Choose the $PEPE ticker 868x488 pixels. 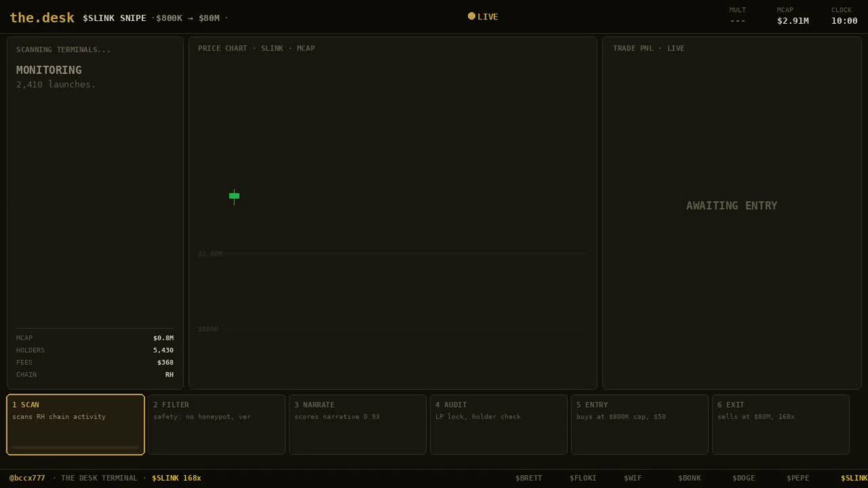[x=798, y=478]
